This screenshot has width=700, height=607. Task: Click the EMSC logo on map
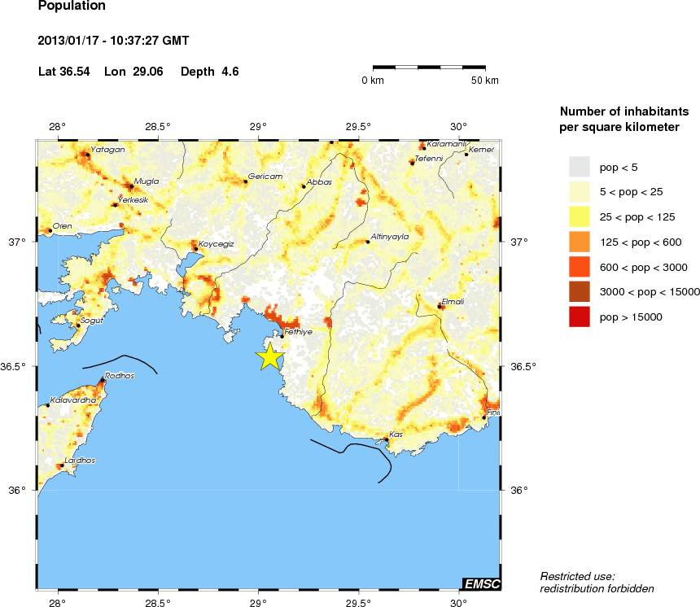tap(481, 583)
